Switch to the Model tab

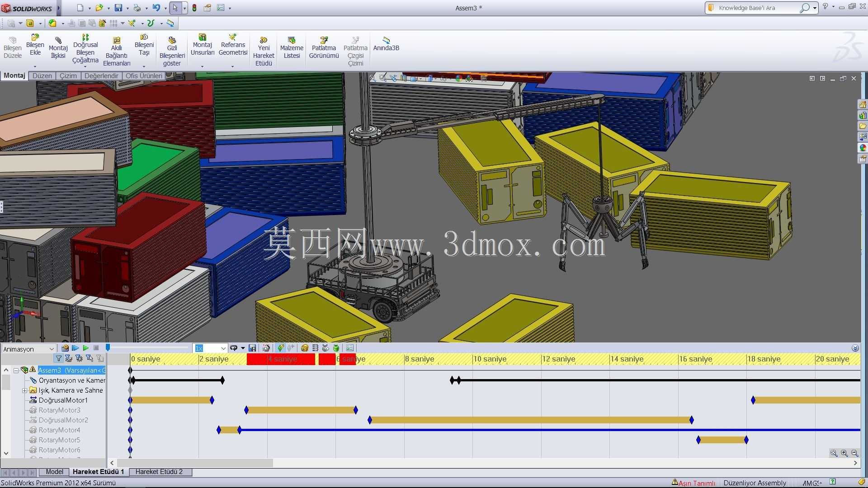tap(54, 472)
